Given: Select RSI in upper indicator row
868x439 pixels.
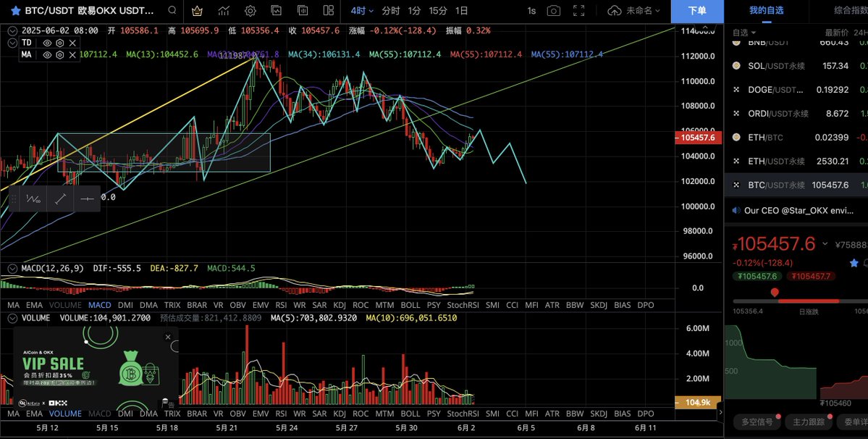Looking at the screenshot, I should (281, 305).
